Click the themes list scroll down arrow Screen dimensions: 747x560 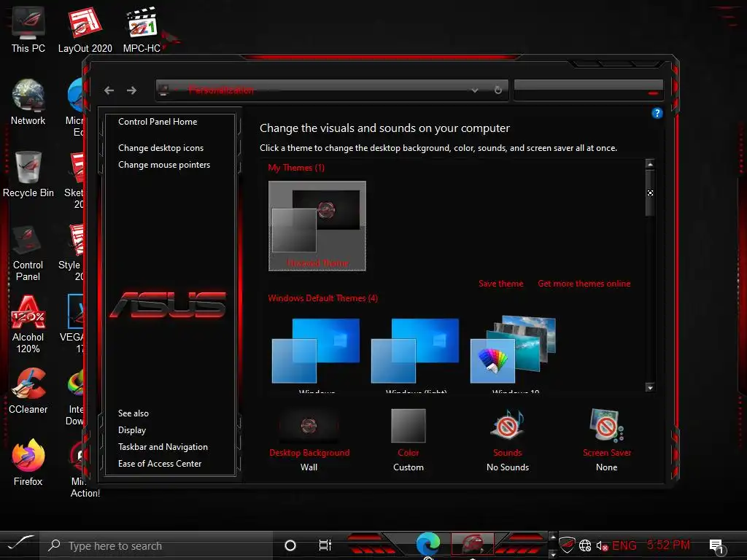tap(650, 388)
